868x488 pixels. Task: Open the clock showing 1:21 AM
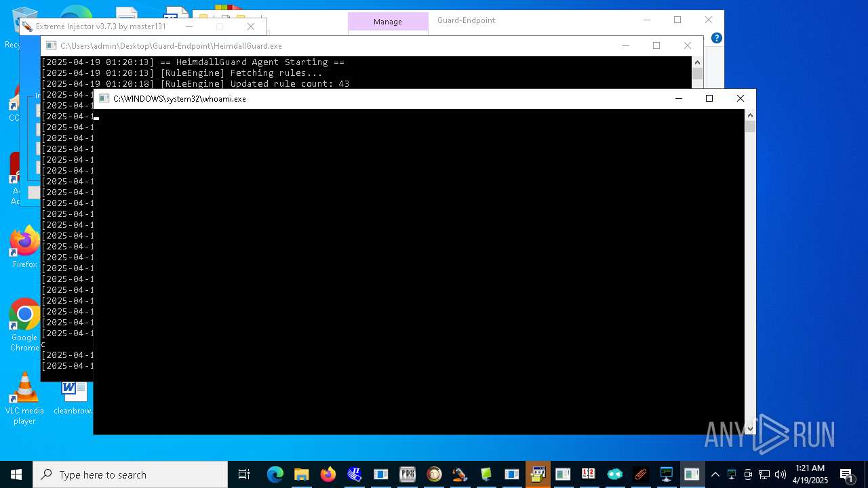point(810,474)
